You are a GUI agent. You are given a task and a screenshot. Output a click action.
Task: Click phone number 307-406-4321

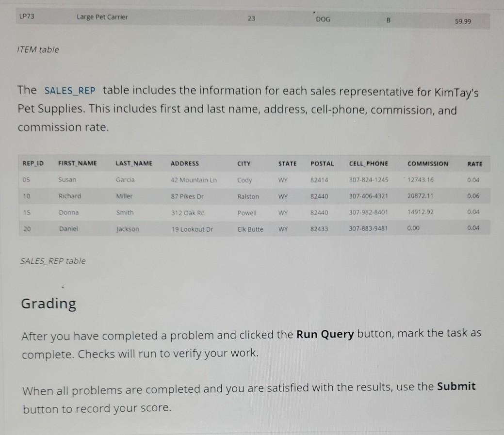tap(369, 196)
